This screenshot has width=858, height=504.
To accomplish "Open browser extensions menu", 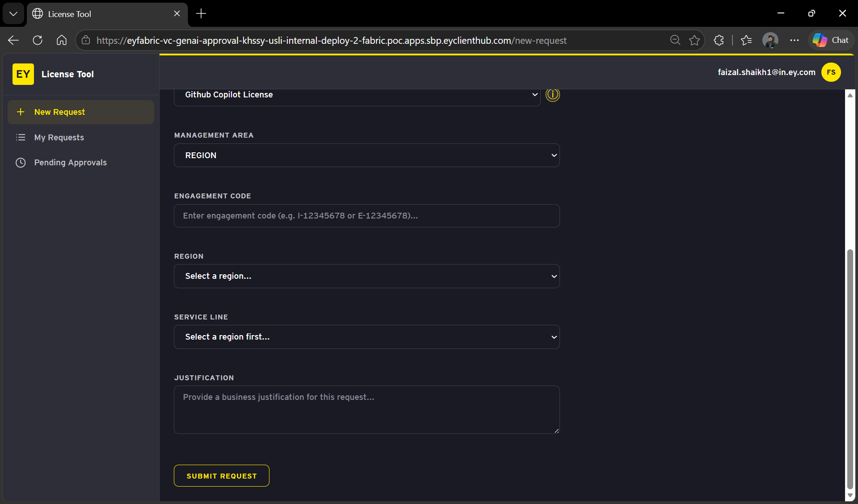I will pyautogui.click(x=719, y=40).
